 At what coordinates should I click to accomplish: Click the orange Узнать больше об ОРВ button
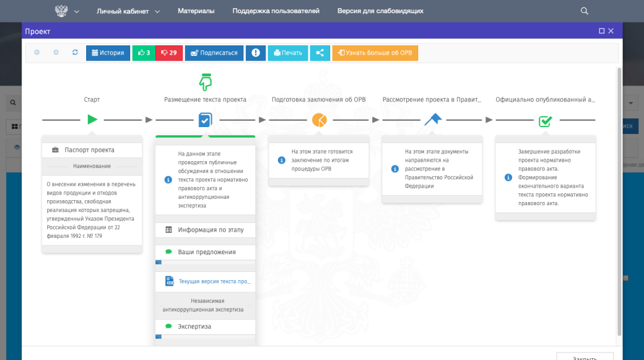point(375,53)
